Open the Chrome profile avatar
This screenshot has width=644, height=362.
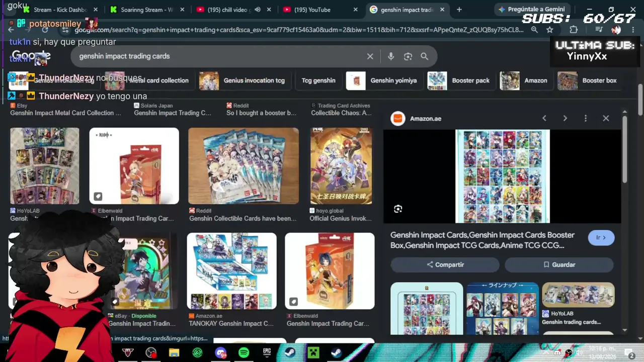[616, 30]
